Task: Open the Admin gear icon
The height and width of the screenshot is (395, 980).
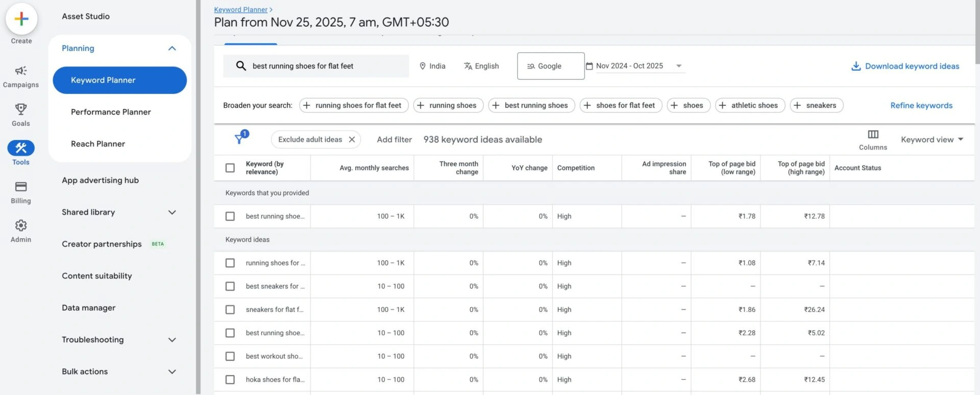Action: 21,226
